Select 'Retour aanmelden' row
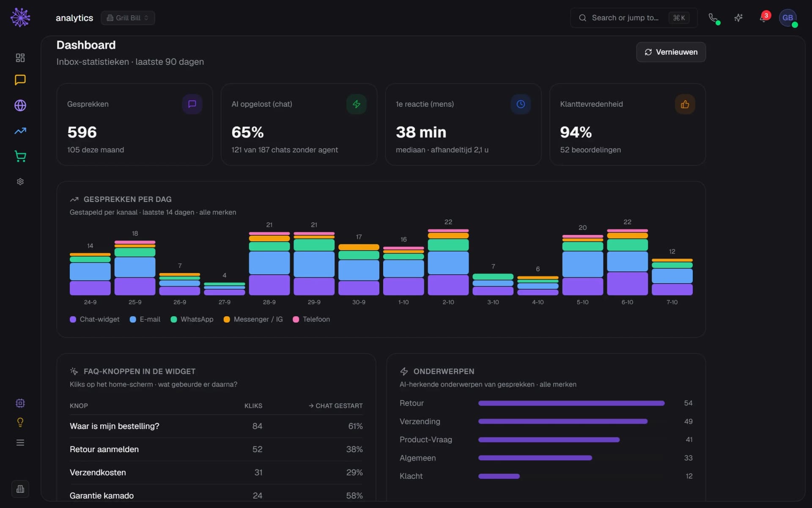The width and height of the screenshot is (812, 508). click(216, 449)
